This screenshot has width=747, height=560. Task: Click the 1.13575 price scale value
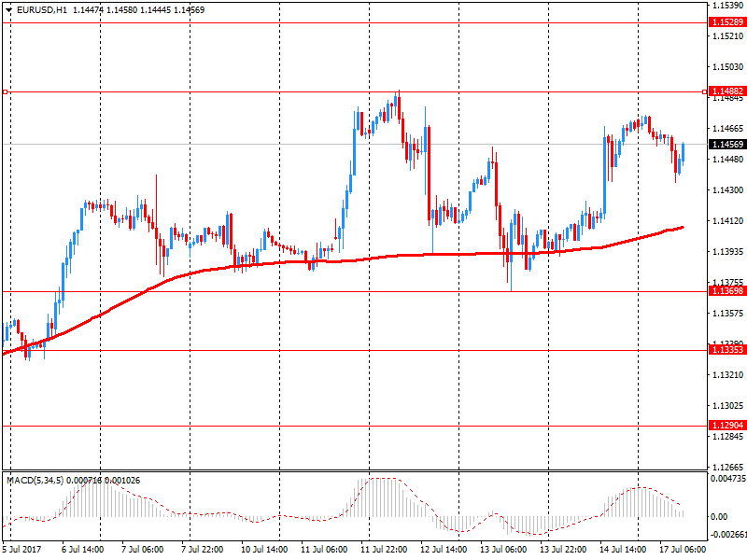(728, 314)
